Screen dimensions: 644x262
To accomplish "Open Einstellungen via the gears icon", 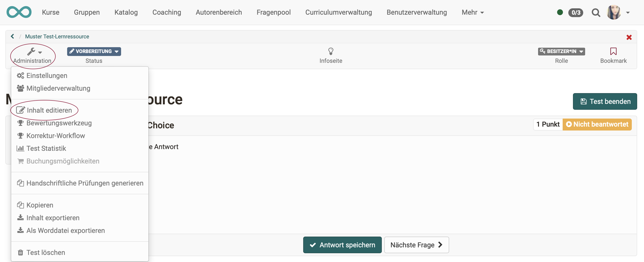I will 21,75.
